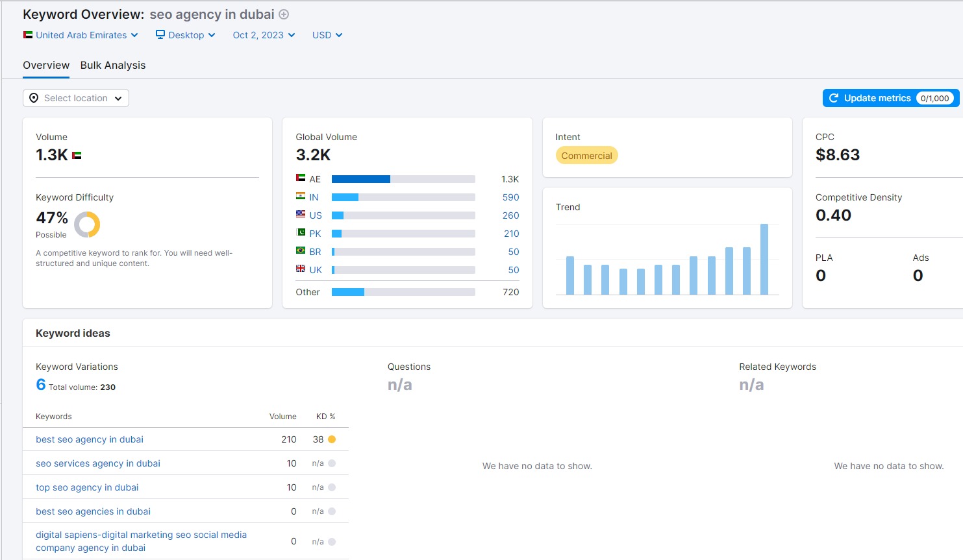Click the grey KD dot for best seo agencies in dubai
Image resolution: width=963 pixels, height=560 pixels.
(332, 511)
